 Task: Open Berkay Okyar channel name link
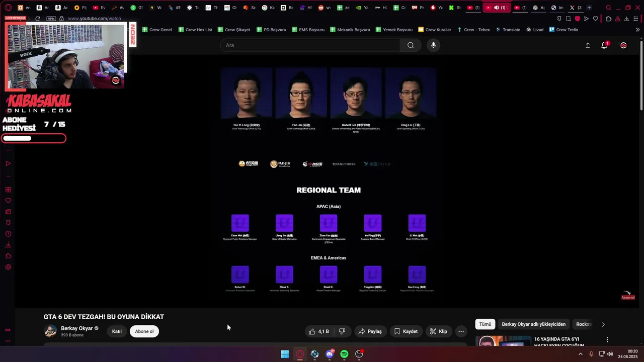point(77,328)
